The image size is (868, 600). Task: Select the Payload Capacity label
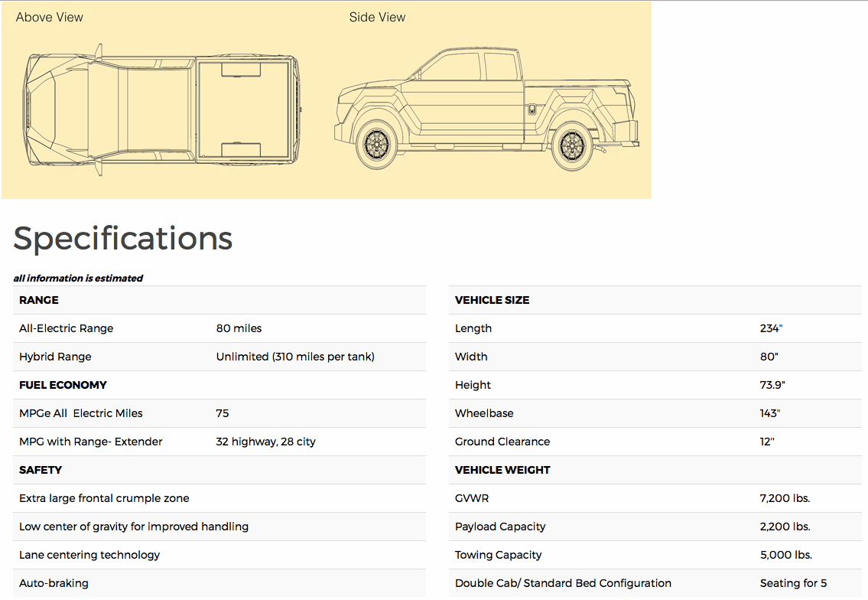point(500,527)
